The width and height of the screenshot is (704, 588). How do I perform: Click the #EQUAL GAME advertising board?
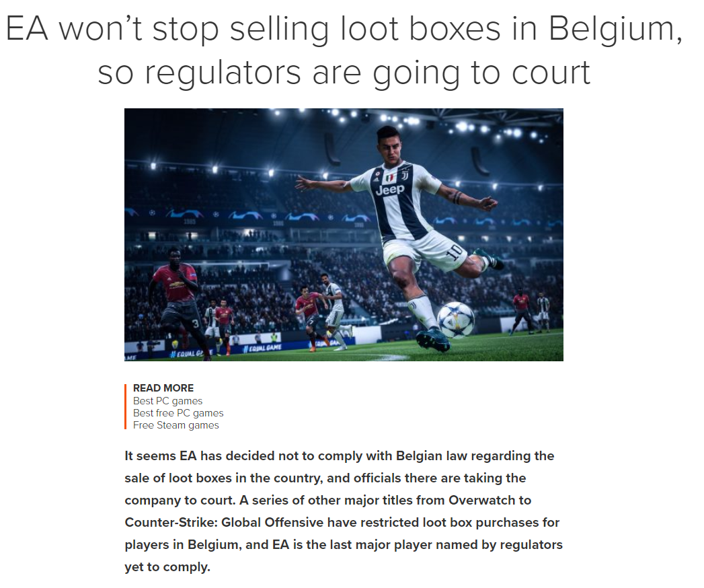point(262,348)
